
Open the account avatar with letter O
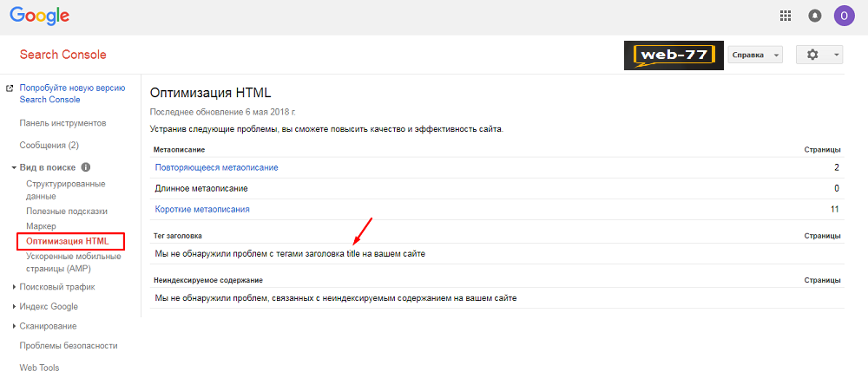tap(845, 16)
